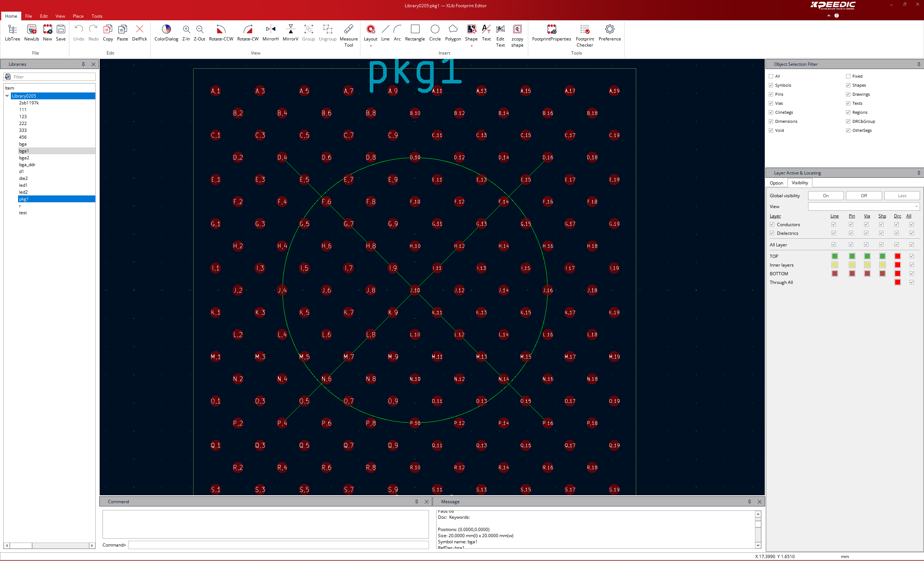The image size is (924, 561).
Task: Select the led2 library item
Action: point(23,192)
